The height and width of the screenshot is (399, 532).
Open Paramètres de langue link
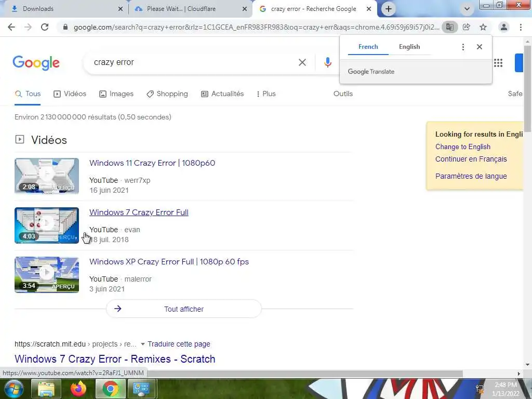(x=471, y=177)
